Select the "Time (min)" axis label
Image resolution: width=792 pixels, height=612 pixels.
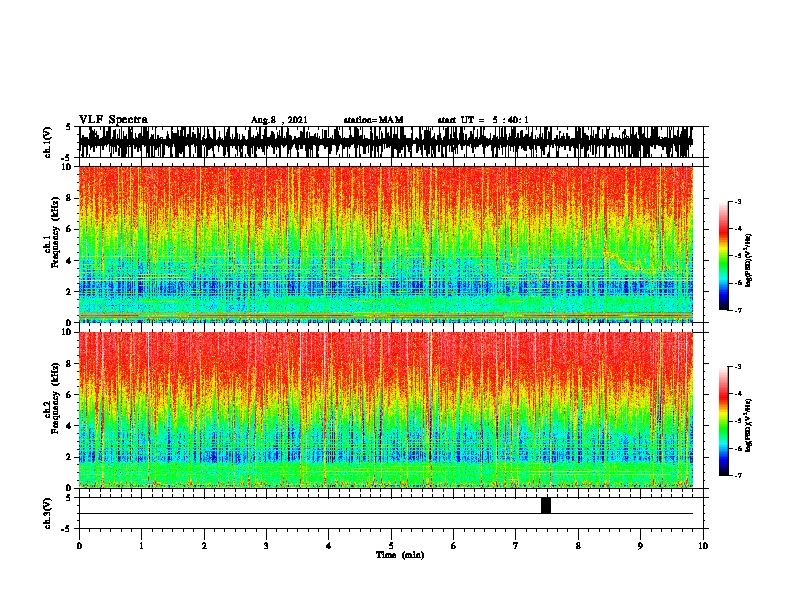tap(400, 555)
